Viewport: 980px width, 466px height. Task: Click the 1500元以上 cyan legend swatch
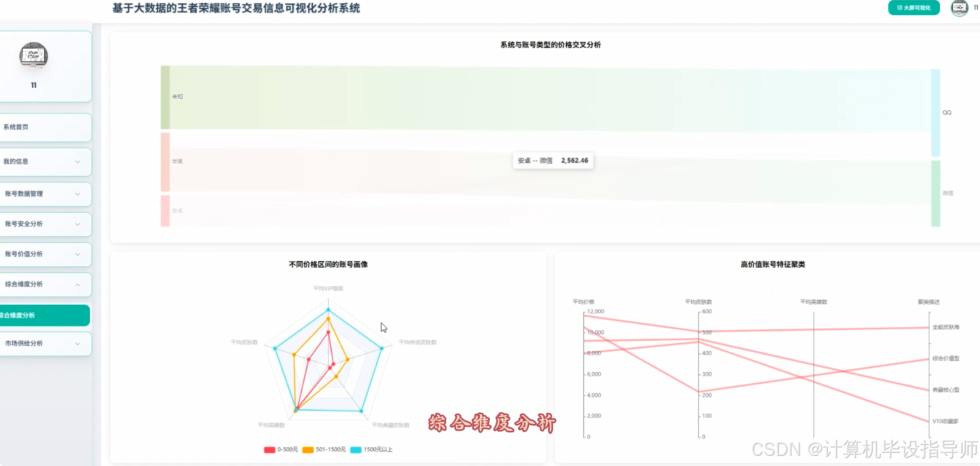coord(356,449)
